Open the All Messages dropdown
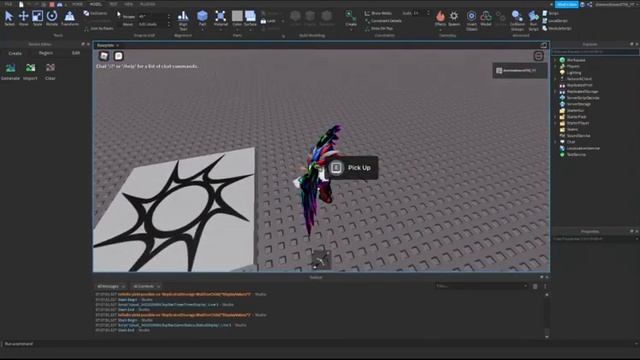The width and height of the screenshot is (640, 360). [111, 286]
